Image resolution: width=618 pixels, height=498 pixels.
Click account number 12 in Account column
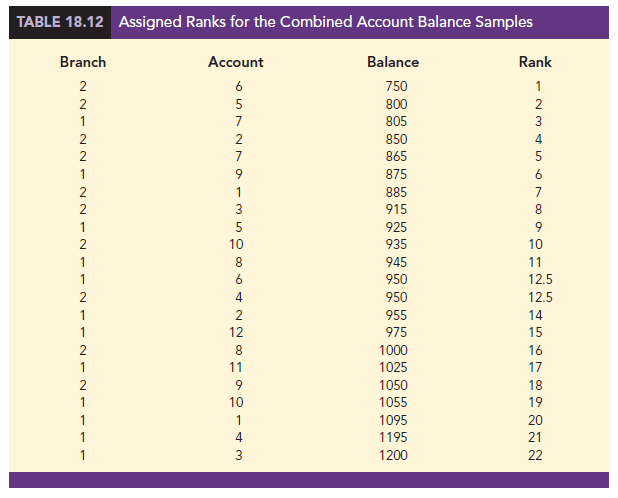(236, 333)
